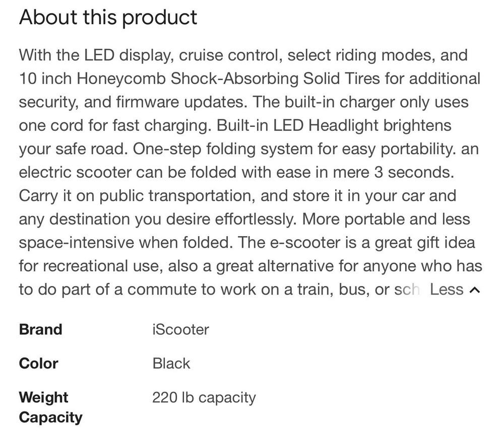Click the 220 lb capacity value
The width and height of the screenshot is (504, 438).
(204, 397)
